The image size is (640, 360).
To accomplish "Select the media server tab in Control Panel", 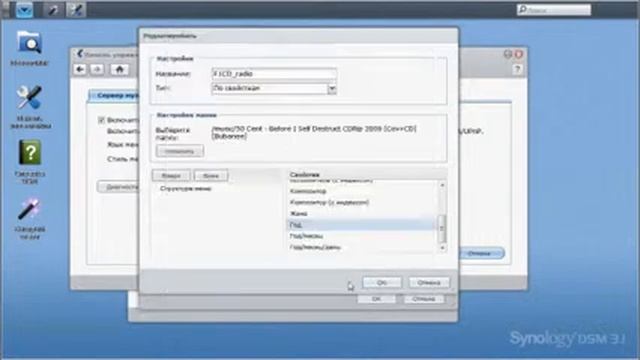I will tap(114, 96).
